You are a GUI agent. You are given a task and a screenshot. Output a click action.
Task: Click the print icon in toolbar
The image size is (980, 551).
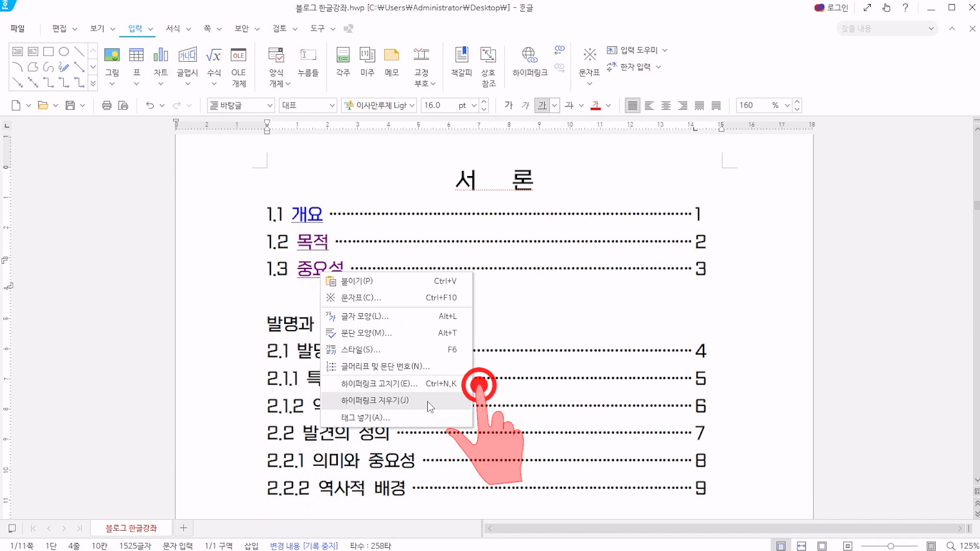click(106, 105)
